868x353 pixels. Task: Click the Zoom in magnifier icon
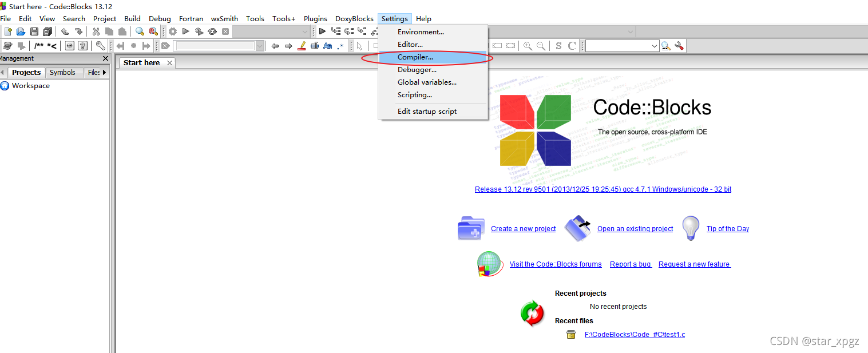[528, 46]
